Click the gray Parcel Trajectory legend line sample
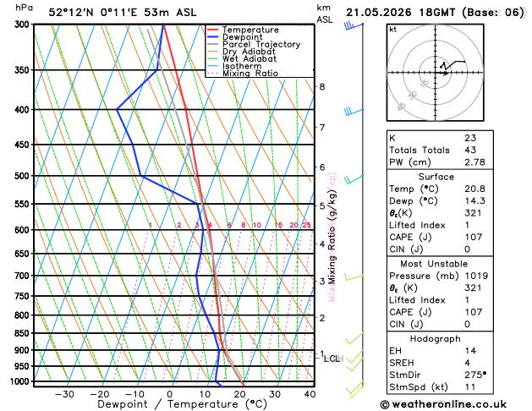 point(213,44)
